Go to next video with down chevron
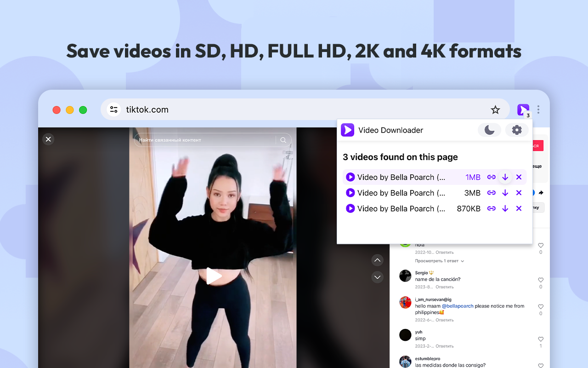Image resolution: width=588 pixels, height=368 pixels. click(x=377, y=277)
